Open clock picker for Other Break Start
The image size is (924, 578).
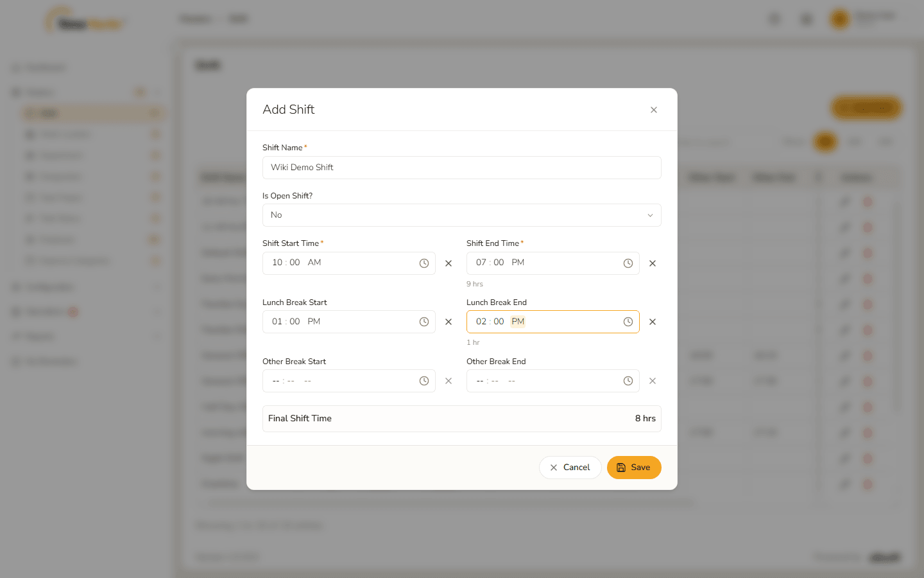(424, 381)
